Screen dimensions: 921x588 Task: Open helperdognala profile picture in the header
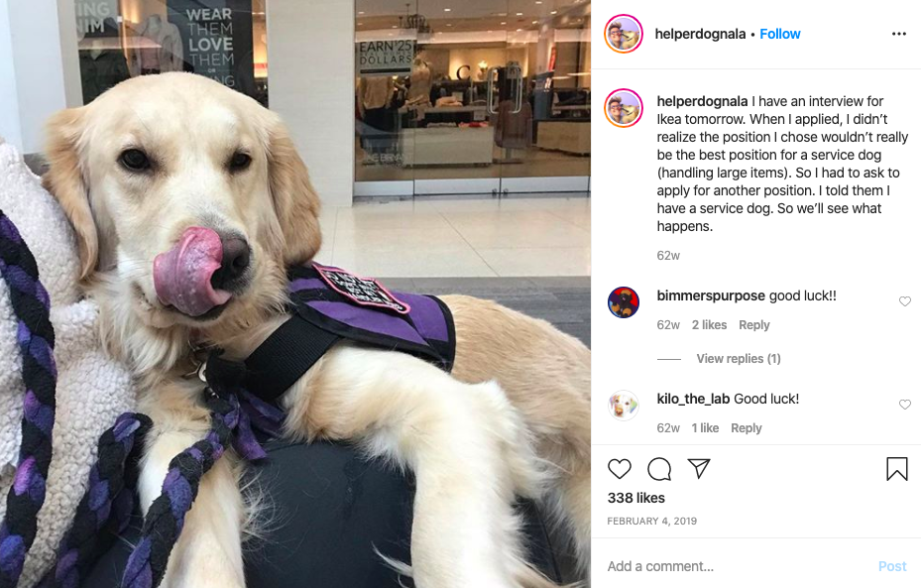624,34
